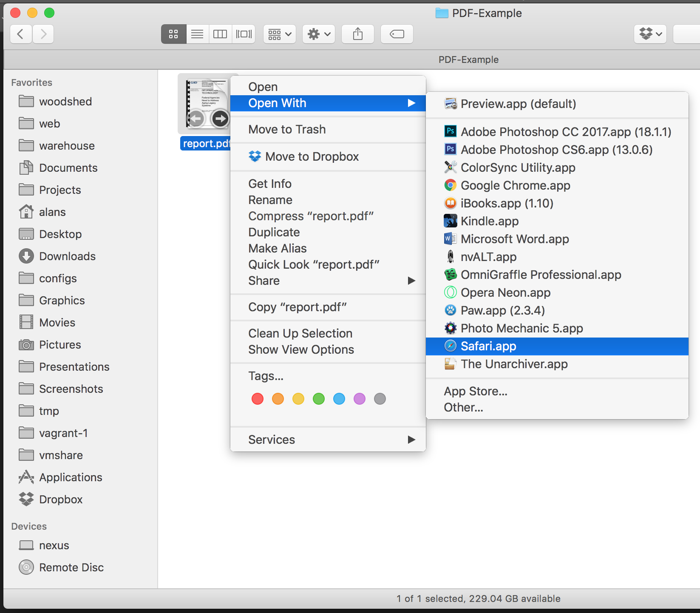
Task: Go forward with the right chevron button
Action: click(43, 34)
